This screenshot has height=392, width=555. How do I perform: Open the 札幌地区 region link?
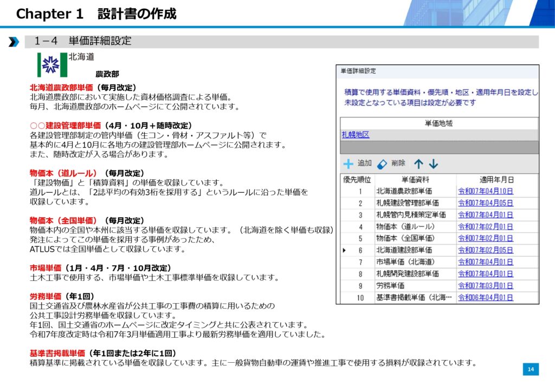(356, 135)
